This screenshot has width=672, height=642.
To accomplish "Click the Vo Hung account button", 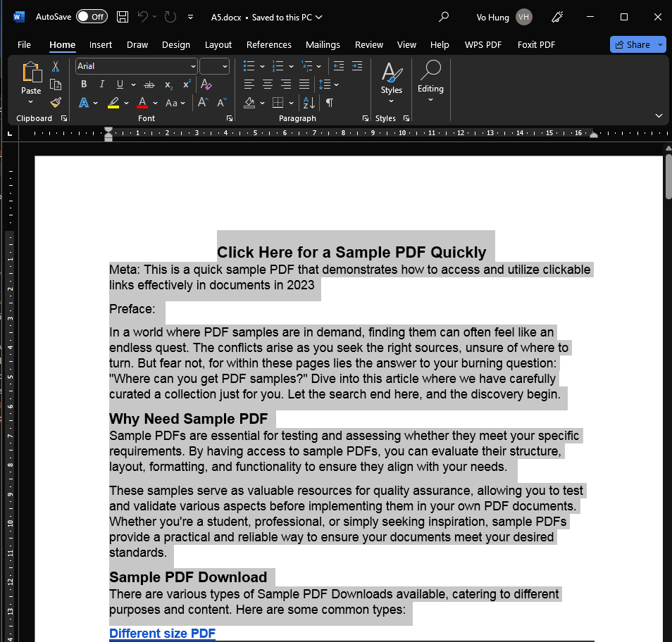I will [x=504, y=17].
